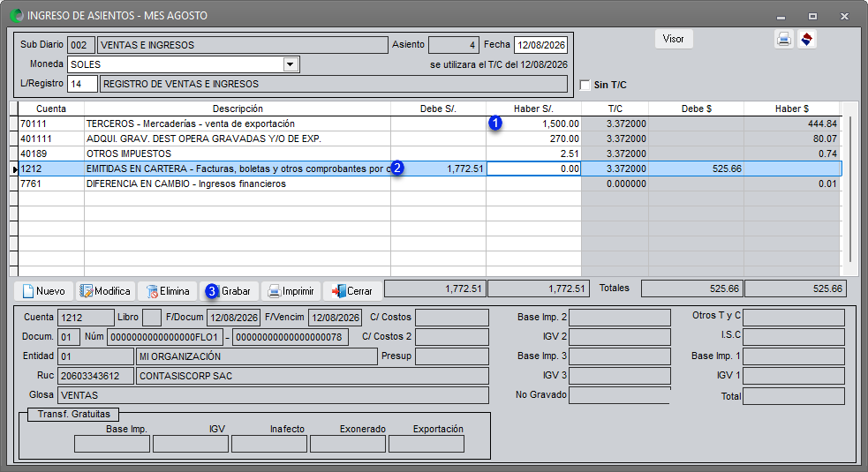Click the I.S.C field
868x472 pixels.
pyautogui.click(x=794, y=337)
